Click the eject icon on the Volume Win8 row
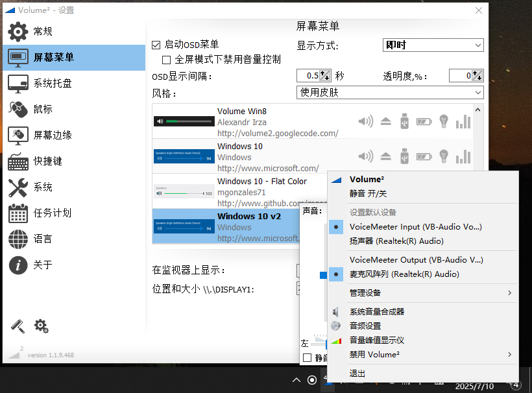532x393 pixels. pos(385,121)
